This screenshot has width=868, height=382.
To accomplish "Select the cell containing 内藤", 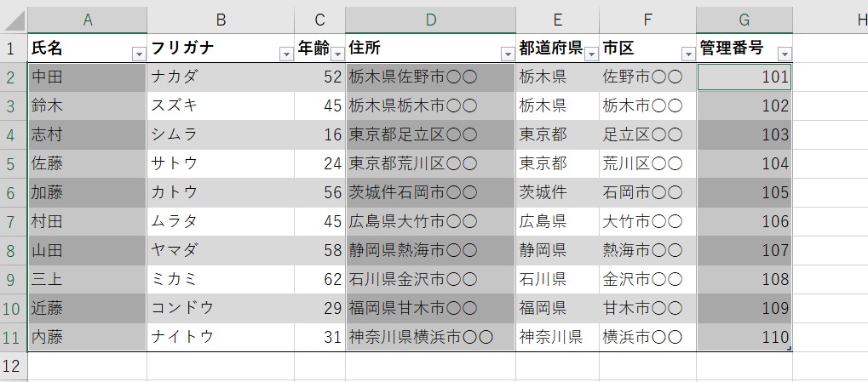I will (88, 337).
